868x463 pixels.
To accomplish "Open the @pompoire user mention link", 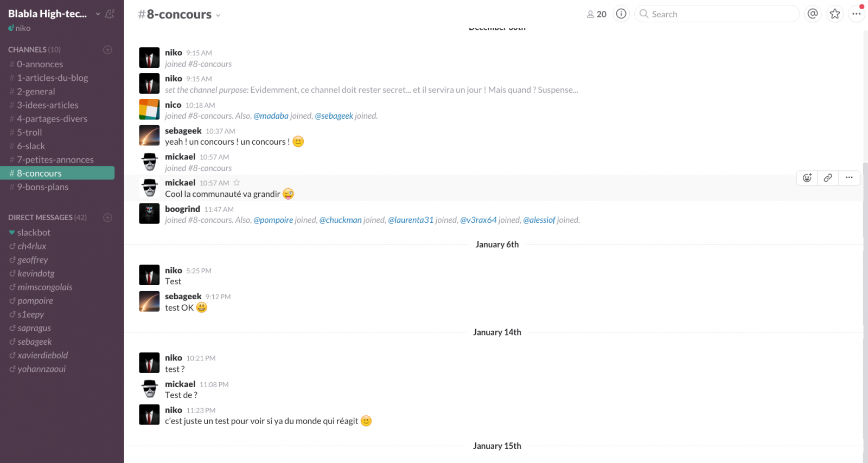I will pyautogui.click(x=273, y=220).
